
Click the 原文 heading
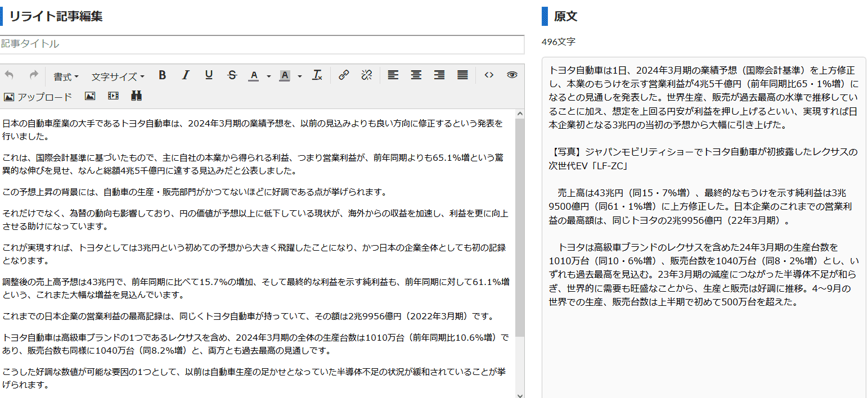tap(565, 16)
